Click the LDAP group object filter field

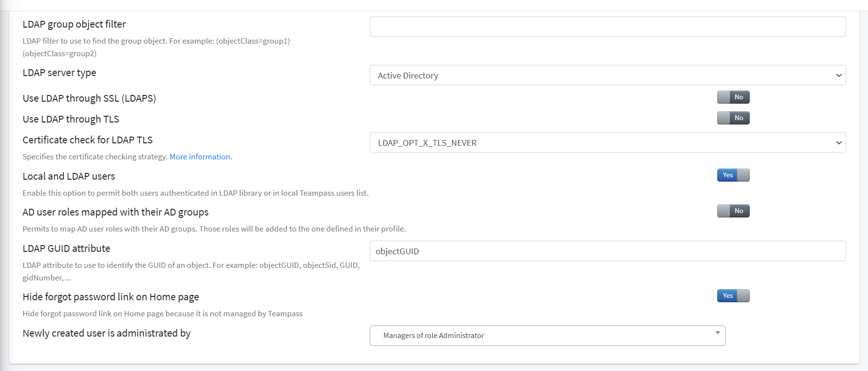[x=607, y=27]
